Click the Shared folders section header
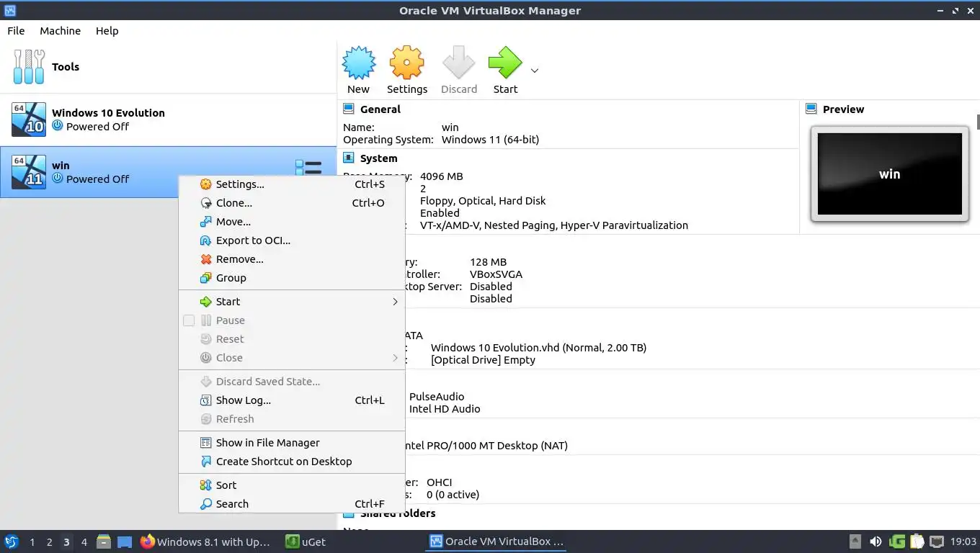Image resolution: width=980 pixels, height=553 pixels. tap(398, 513)
